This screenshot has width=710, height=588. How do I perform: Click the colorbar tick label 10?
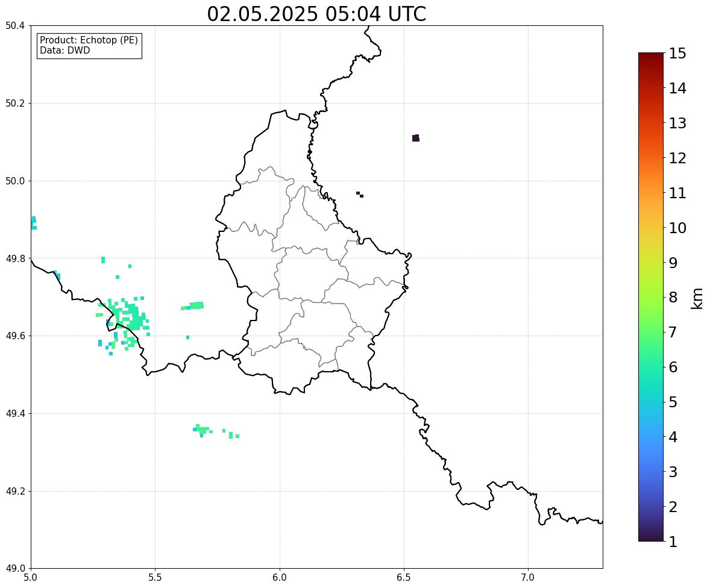[677, 228]
